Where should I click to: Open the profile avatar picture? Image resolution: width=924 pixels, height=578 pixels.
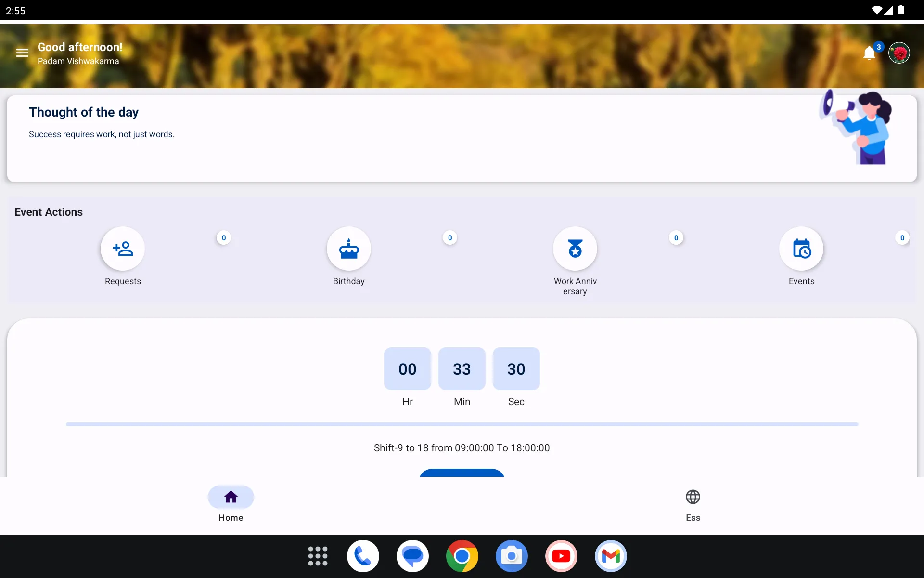tap(899, 53)
